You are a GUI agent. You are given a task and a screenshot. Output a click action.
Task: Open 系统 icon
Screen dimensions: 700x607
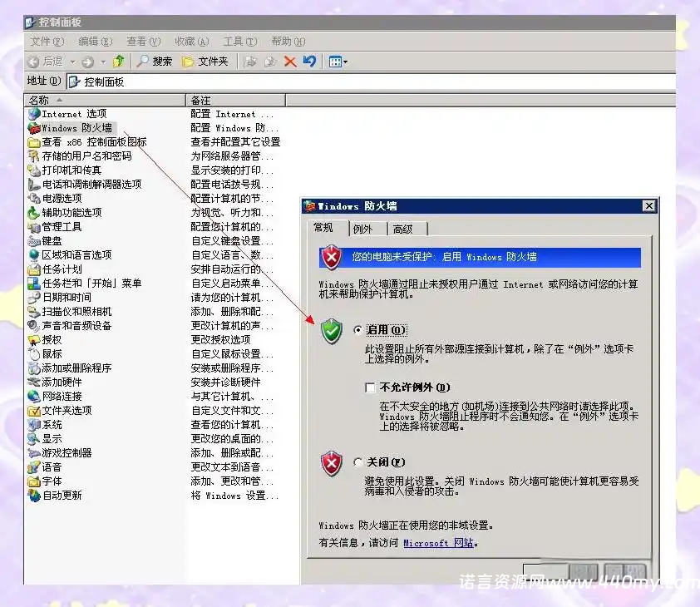coord(34,425)
